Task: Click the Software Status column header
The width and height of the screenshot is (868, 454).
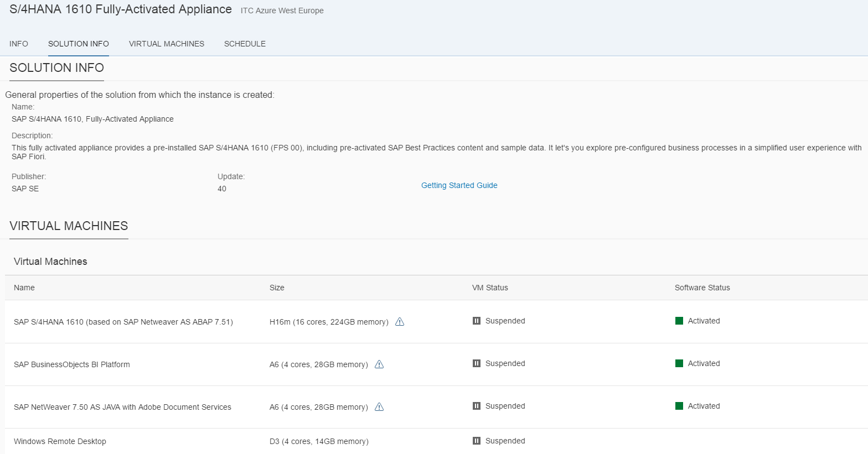Action: point(702,288)
